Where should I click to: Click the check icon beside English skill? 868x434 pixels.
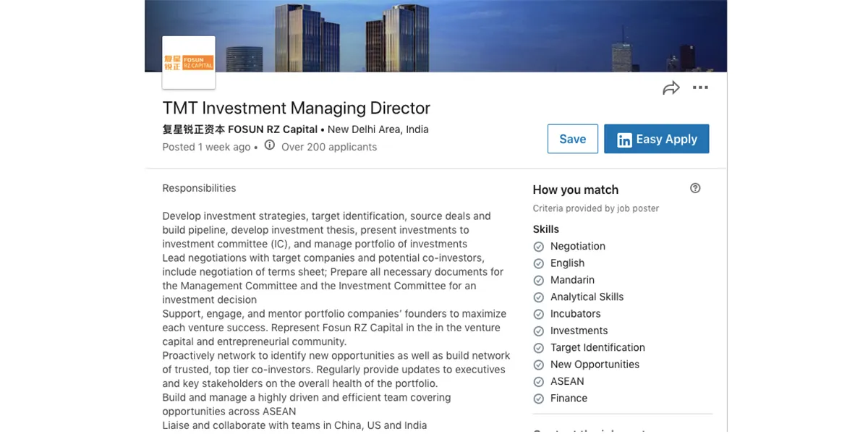[539, 263]
